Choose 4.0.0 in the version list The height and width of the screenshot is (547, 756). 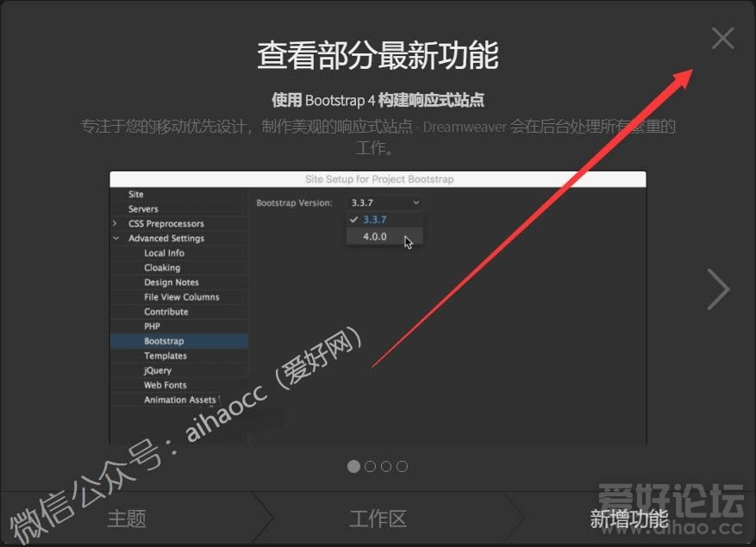coord(375,236)
